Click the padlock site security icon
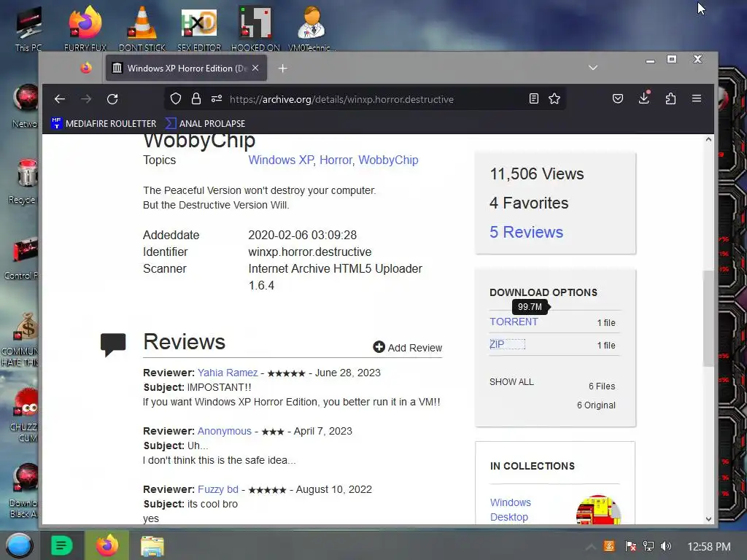The width and height of the screenshot is (747, 560). point(196,99)
